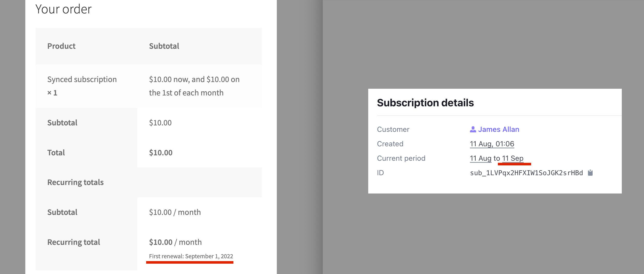Screen dimensions: 644x274
Task: Click the Product column header
Action: pyautogui.click(x=61, y=46)
